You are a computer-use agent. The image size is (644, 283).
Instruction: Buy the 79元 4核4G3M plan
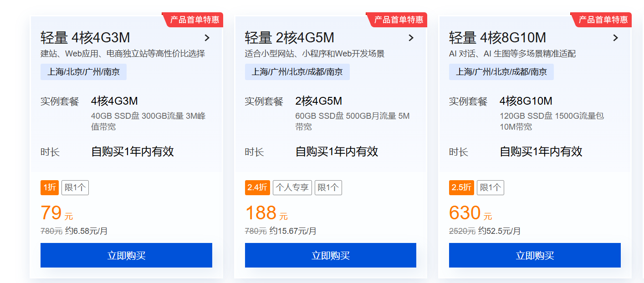pos(126,255)
